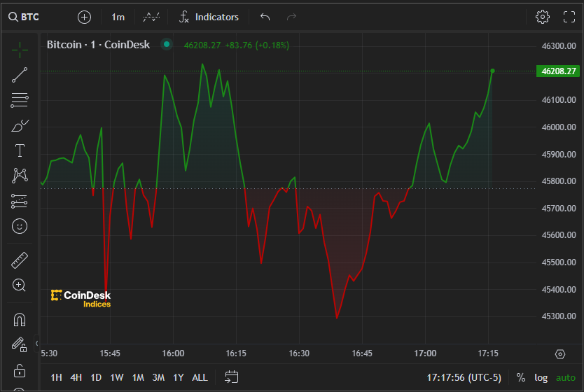Select the prediction and measurement tool
The image size is (584, 392).
tap(20, 201)
